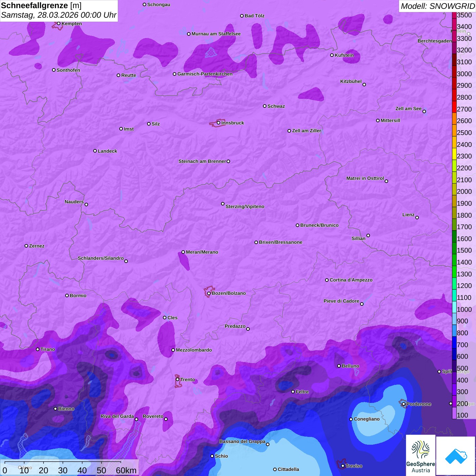The width and height of the screenshot is (476, 476).
Task: Click the Schwaz city marker
Action: click(x=265, y=106)
